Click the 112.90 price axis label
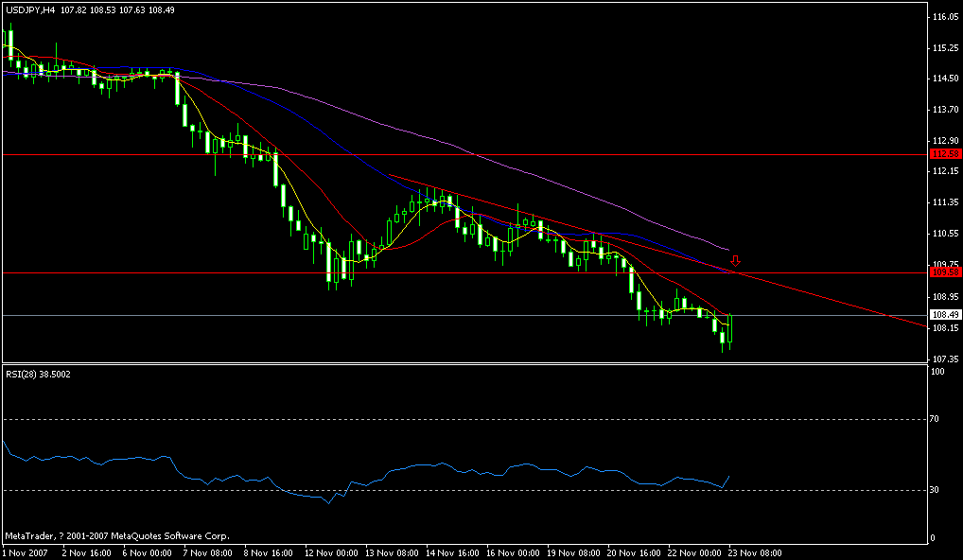The height and width of the screenshot is (560, 963). 945,141
